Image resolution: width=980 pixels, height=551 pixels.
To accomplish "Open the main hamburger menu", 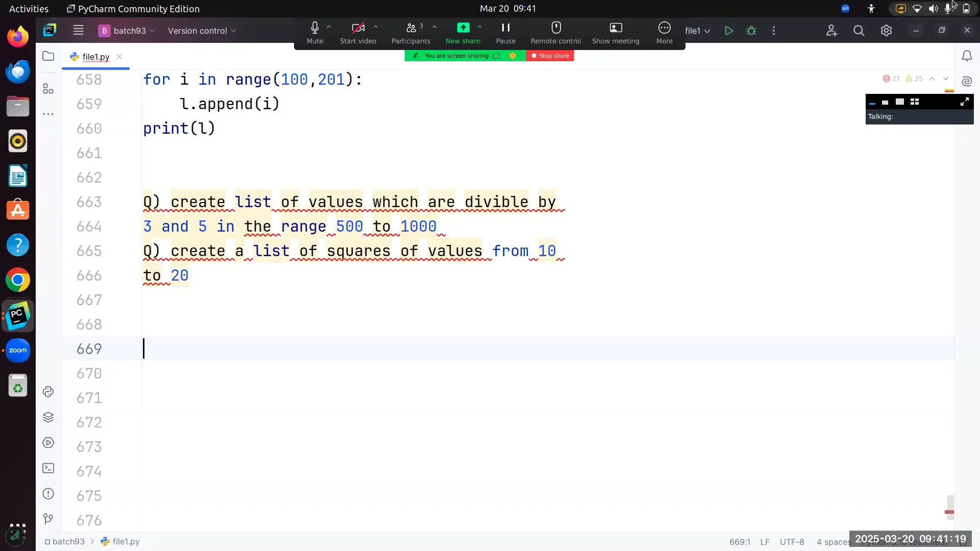I will 78,31.
